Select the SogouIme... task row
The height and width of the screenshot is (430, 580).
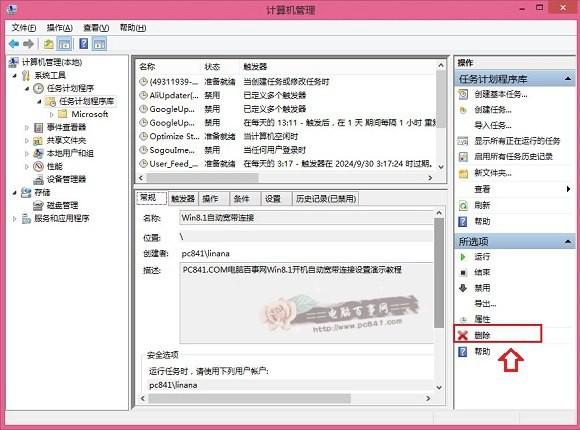[287, 150]
